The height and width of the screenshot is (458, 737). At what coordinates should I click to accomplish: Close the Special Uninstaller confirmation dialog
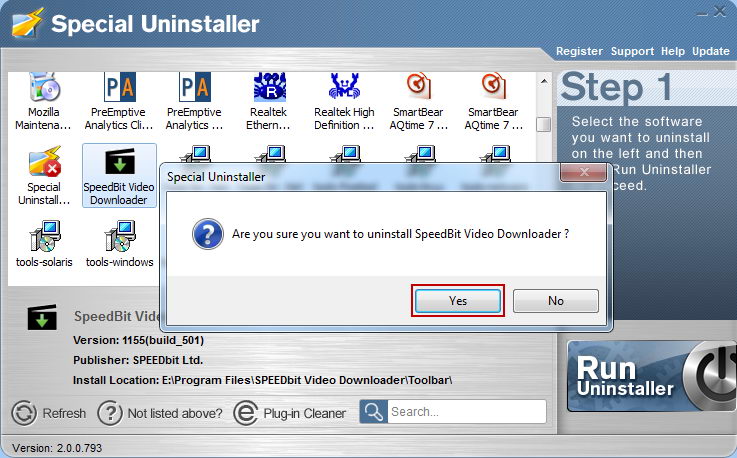pyautogui.click(x=584, y=172)
